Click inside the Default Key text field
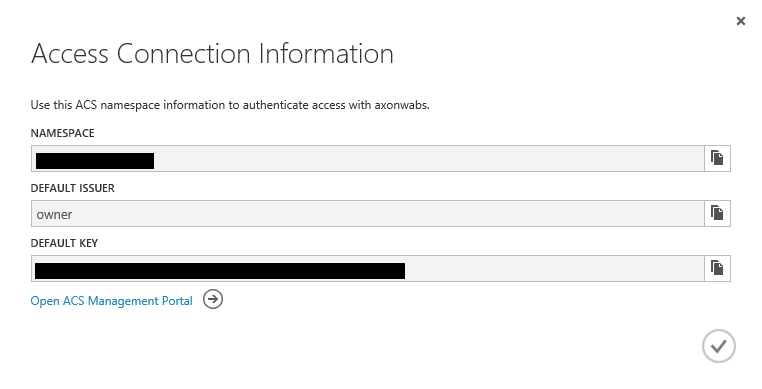The image size is (762, 389). pyautogui.click(x=368, y=268)
